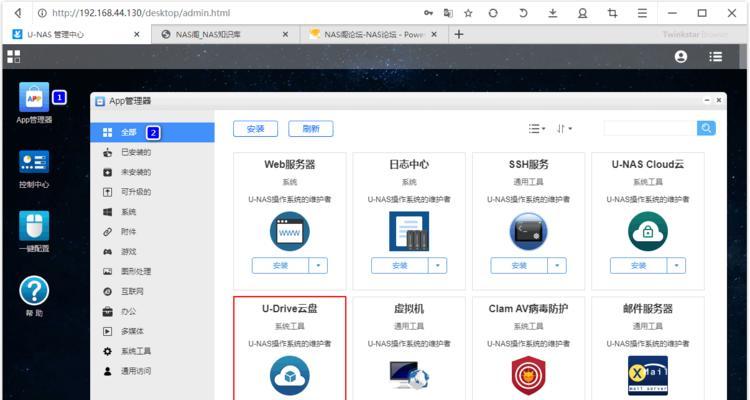Open the sort order dropdown in App管理器

(x=564, y=128)
